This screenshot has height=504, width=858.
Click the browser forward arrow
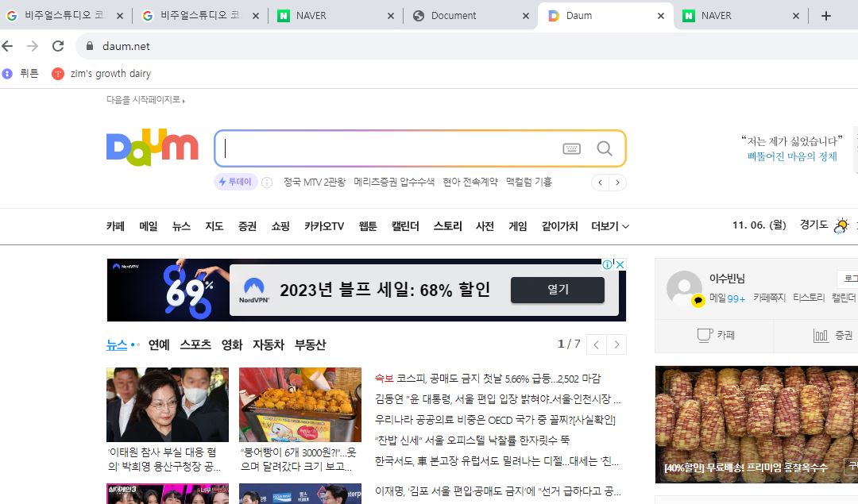(33, 47)
